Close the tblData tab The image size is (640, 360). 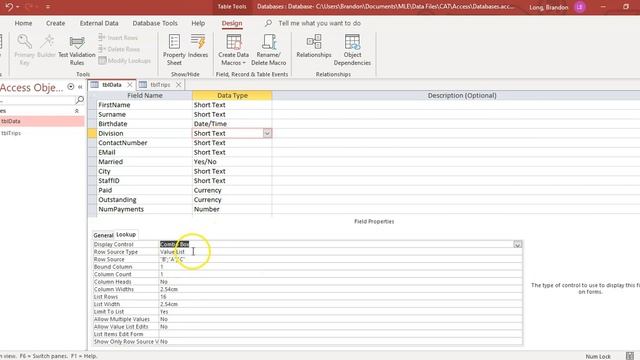[130, 84]
